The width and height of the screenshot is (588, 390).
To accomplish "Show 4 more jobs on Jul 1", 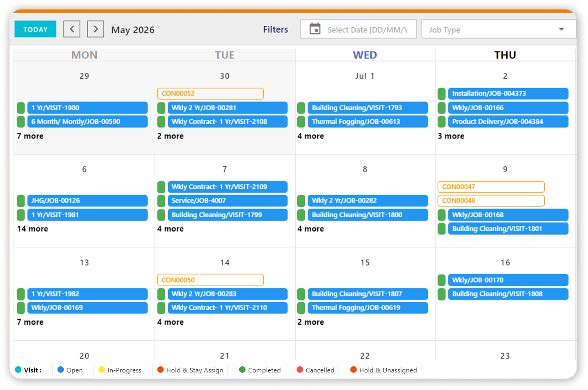I will [x=311, y=136].
